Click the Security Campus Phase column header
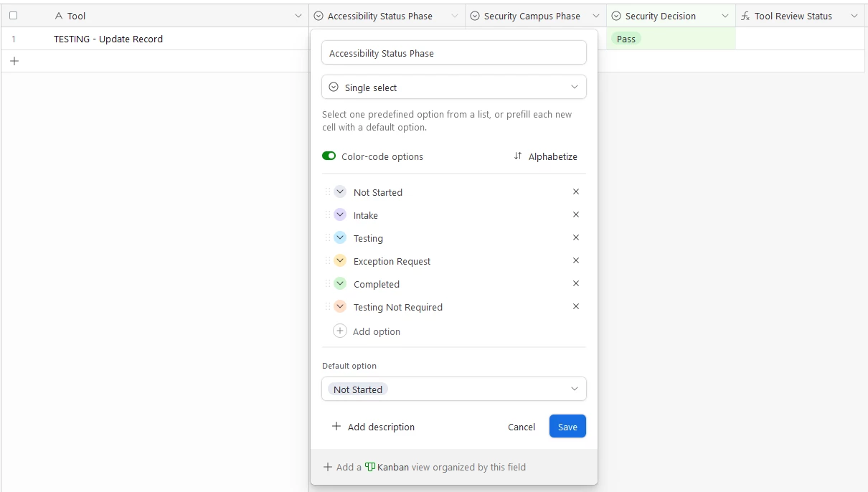This screenshot has width=868, height=492. 532,16
